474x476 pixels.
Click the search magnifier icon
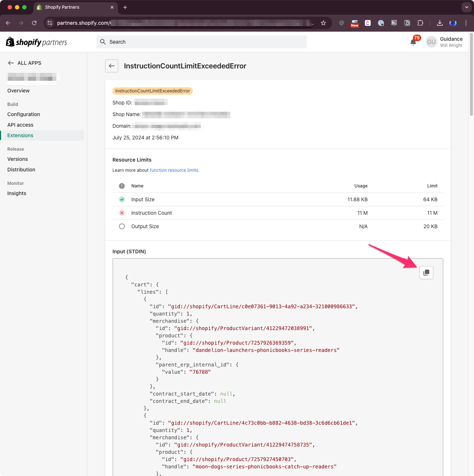pos(103,42)
